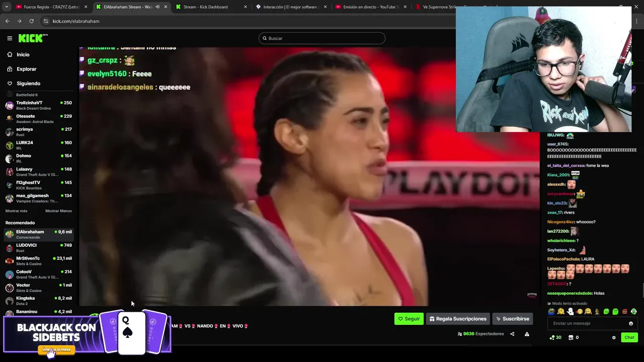Open chat settings gear icon

(614, 337)
